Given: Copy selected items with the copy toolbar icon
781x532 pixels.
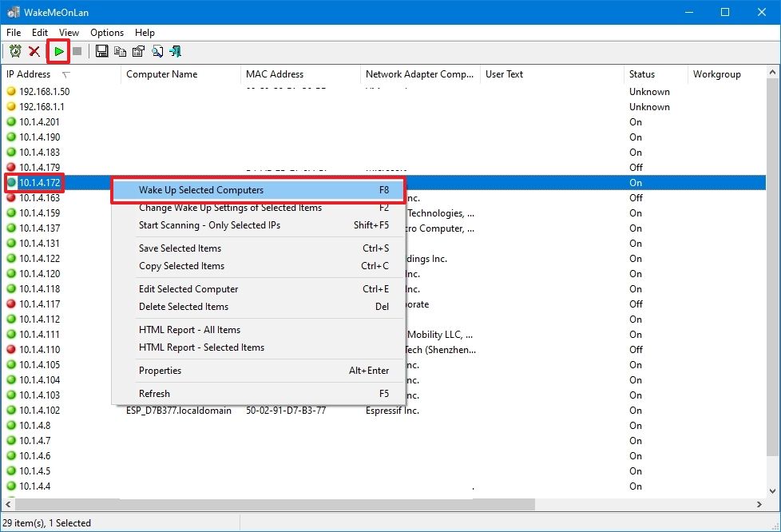Looking at the screenshot, I should point(120,50).
